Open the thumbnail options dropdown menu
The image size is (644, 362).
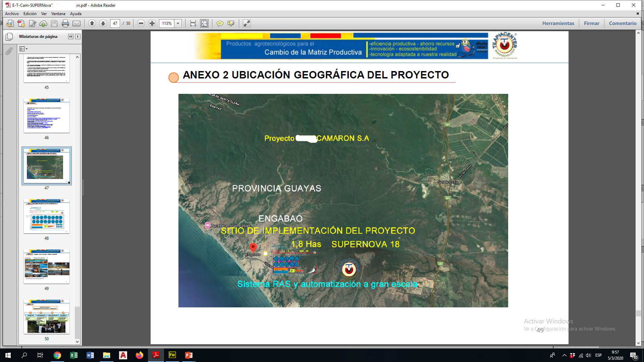[23, 49]
